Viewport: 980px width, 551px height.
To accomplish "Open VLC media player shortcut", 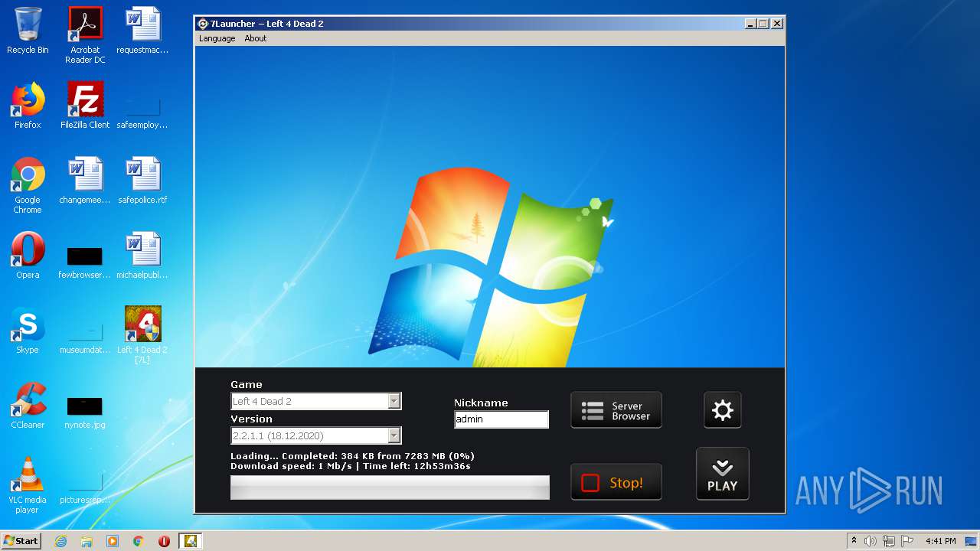I will (28, 485).
